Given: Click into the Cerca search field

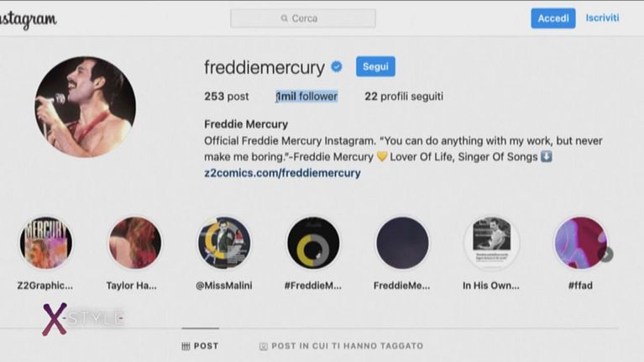Looking at the screenshot, I should click(303, 18).
